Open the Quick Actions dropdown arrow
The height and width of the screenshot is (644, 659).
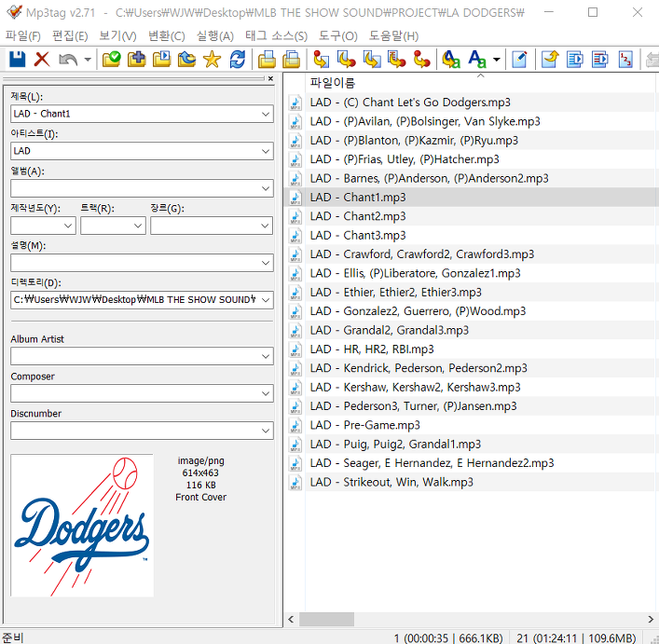click(497, 60)
